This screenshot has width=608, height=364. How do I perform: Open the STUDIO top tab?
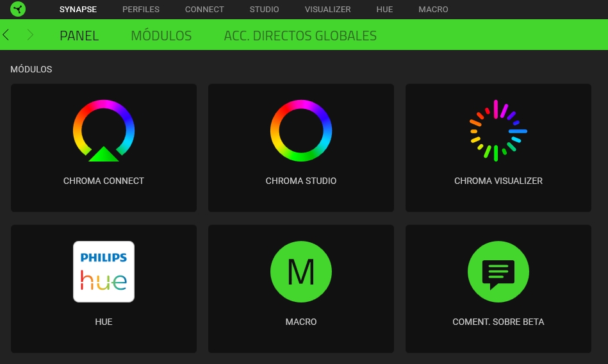pyautogui.click(x=264, y=10)
